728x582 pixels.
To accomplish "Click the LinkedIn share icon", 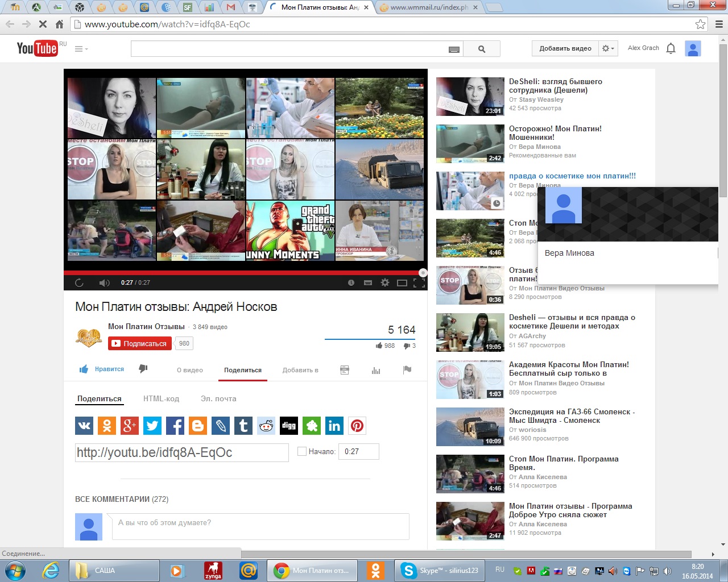I will [334, 426].
